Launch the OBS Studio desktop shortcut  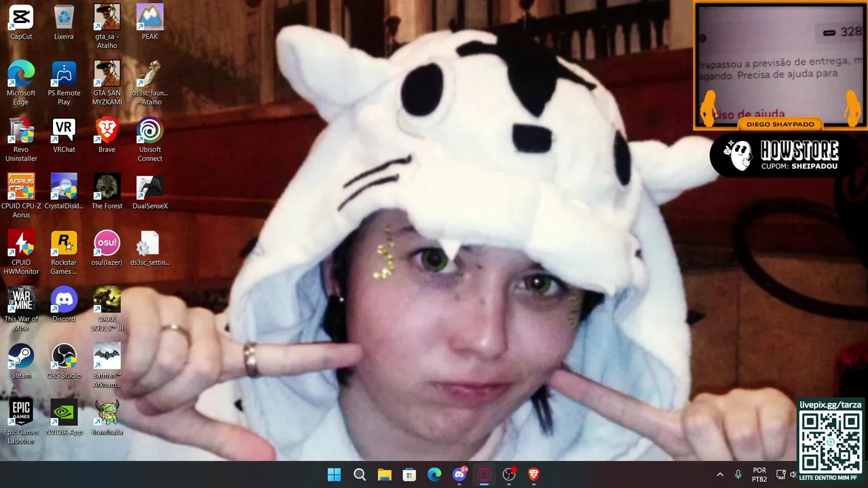point(64,361)
